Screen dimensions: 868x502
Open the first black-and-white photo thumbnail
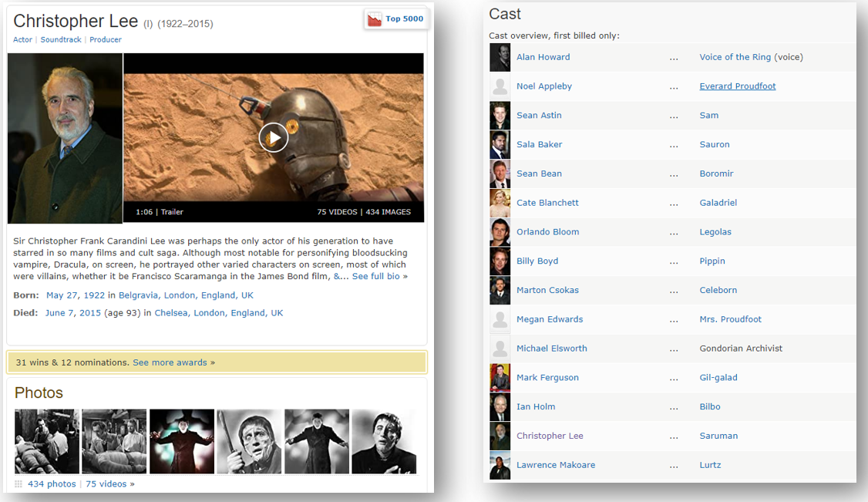point(47,441)
